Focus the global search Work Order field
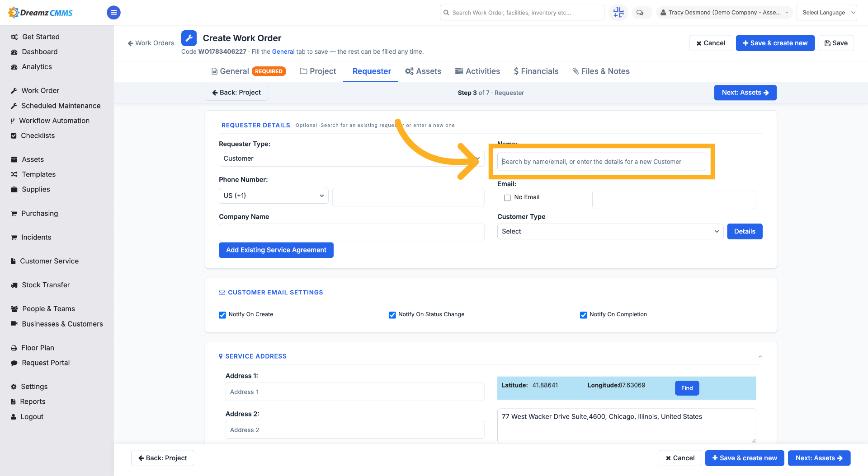 (x=522, y=13)
